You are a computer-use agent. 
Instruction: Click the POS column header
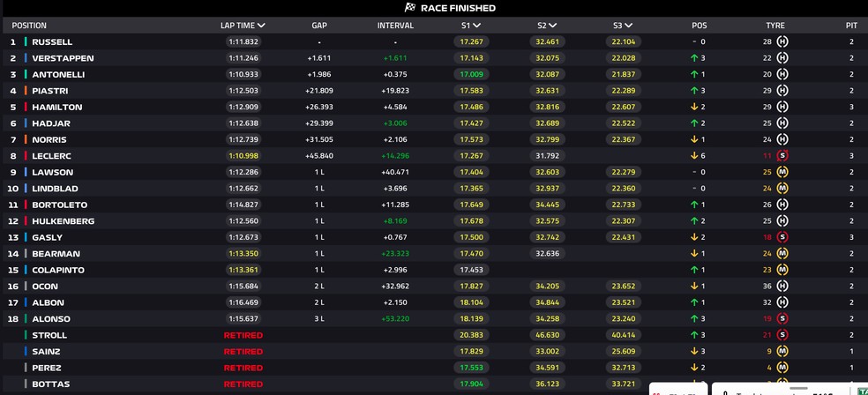tap(700, 26)
